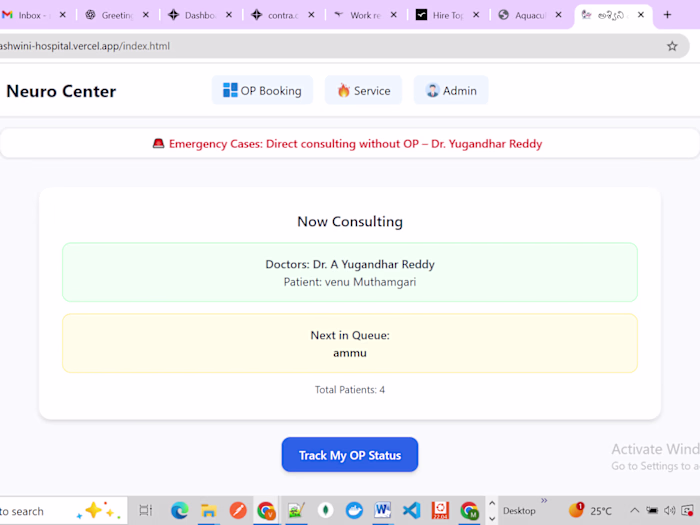This screenshot has width=700, height=525.
Task: Click the Desktop toolbar label
Action: point(519,511)
